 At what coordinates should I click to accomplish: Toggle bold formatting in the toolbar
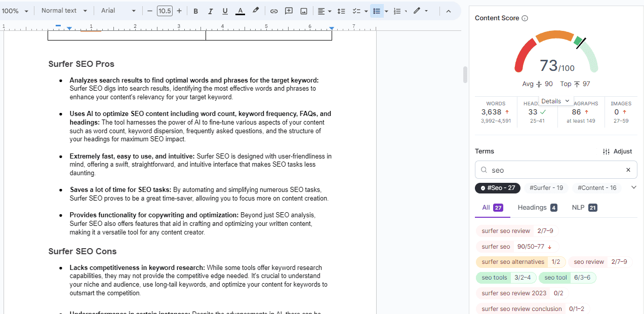point(195,10)
